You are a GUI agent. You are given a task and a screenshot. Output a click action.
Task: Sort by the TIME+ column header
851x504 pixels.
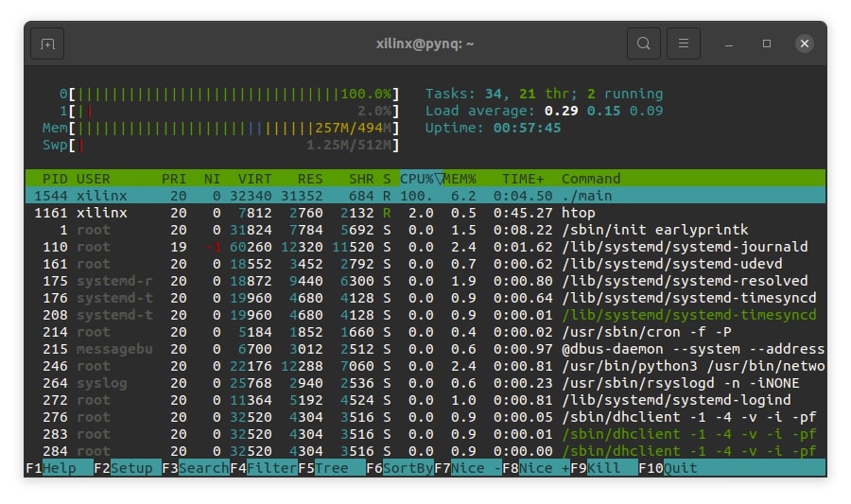(x=523, y=179)
